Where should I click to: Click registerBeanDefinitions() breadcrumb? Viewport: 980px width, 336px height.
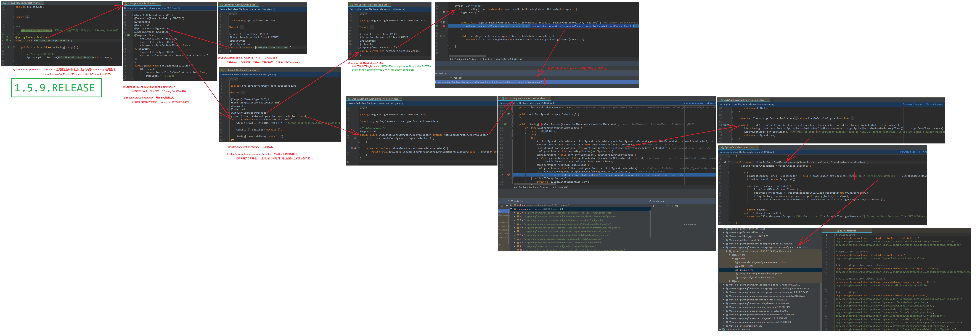pos(509,59)
